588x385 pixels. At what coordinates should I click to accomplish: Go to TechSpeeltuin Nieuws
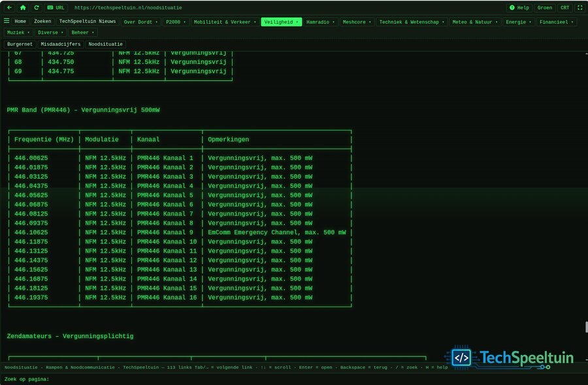tap(88, 22)
